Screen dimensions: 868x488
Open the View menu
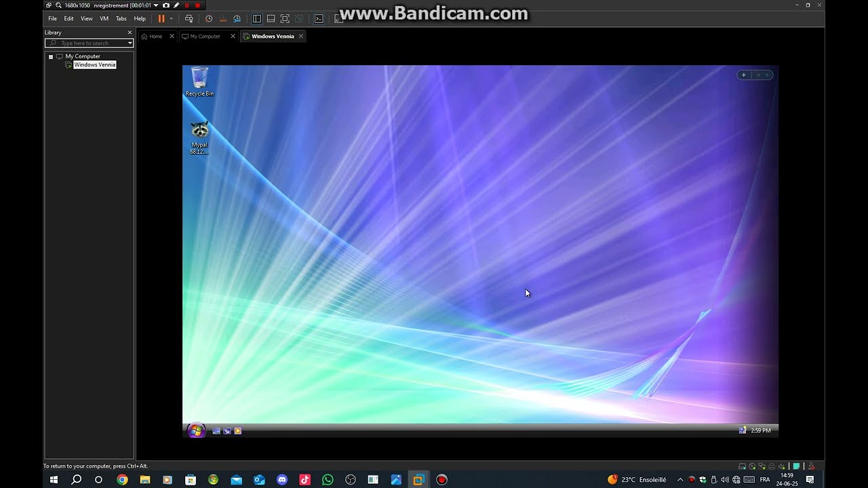(x=87, y=19)
